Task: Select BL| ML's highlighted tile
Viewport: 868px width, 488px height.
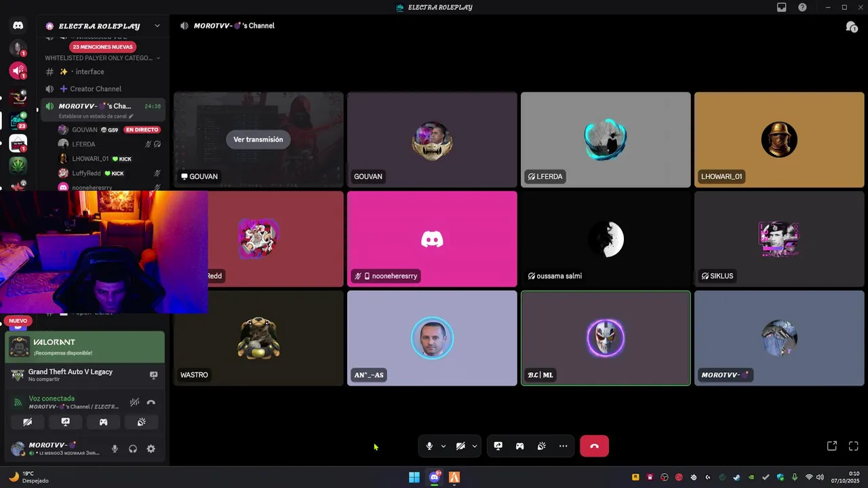Action: click(x=606, y=338)
